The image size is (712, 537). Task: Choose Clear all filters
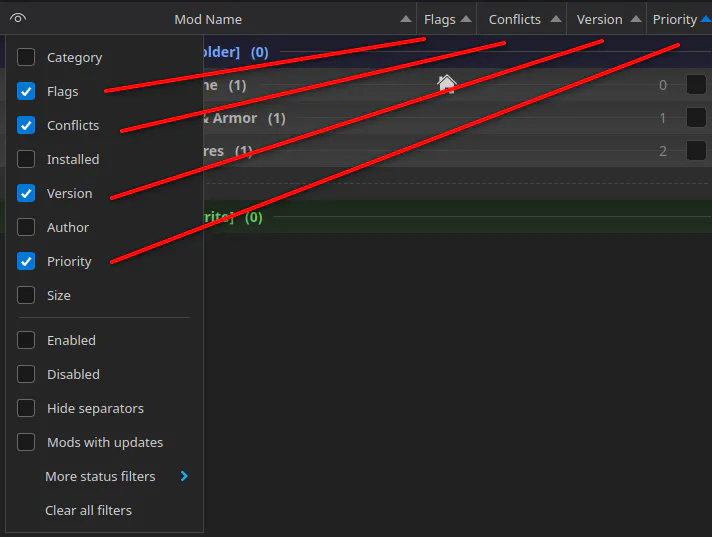tap(89, 510)
